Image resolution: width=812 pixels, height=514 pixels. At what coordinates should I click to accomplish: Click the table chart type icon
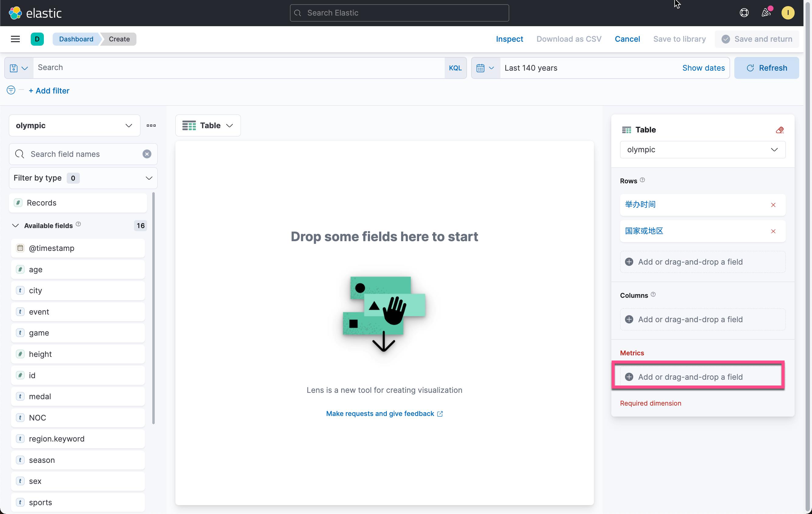coord(189,125)
